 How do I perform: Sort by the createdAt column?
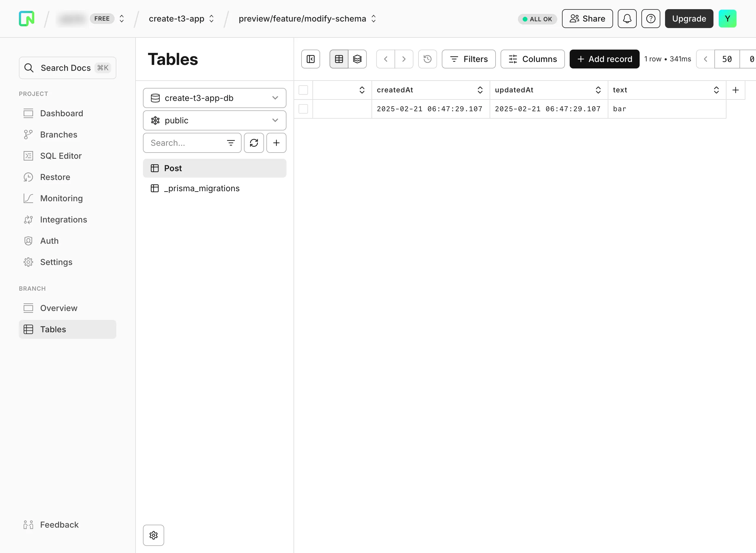click(480, 90)
